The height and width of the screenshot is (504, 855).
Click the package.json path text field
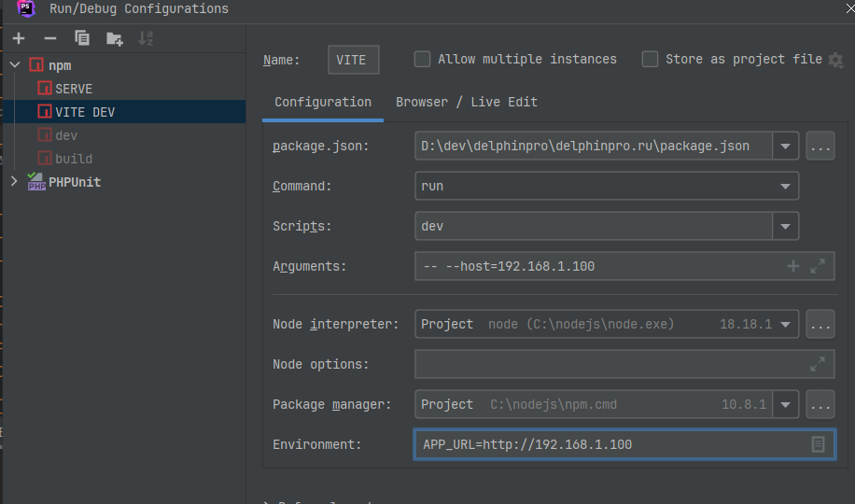point(594,146)
